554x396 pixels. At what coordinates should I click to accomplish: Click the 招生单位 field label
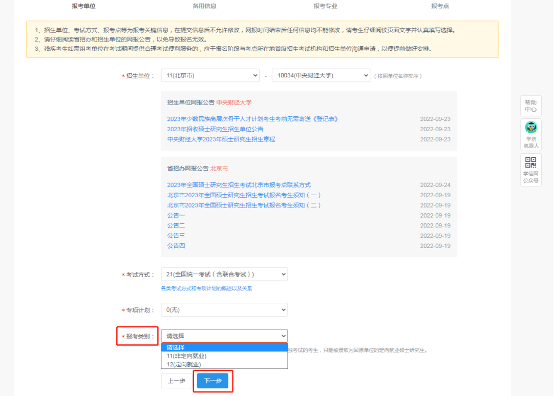(x=140, y=76)
